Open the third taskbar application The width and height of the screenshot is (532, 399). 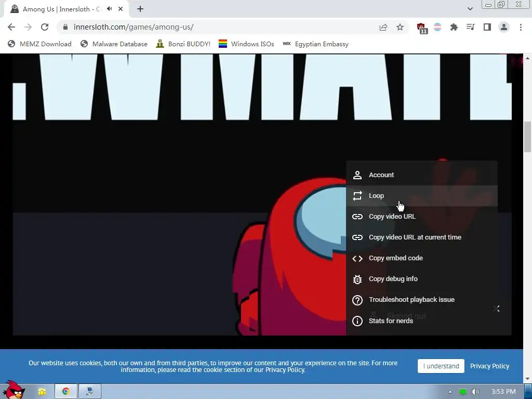click(x=89, y=392)
